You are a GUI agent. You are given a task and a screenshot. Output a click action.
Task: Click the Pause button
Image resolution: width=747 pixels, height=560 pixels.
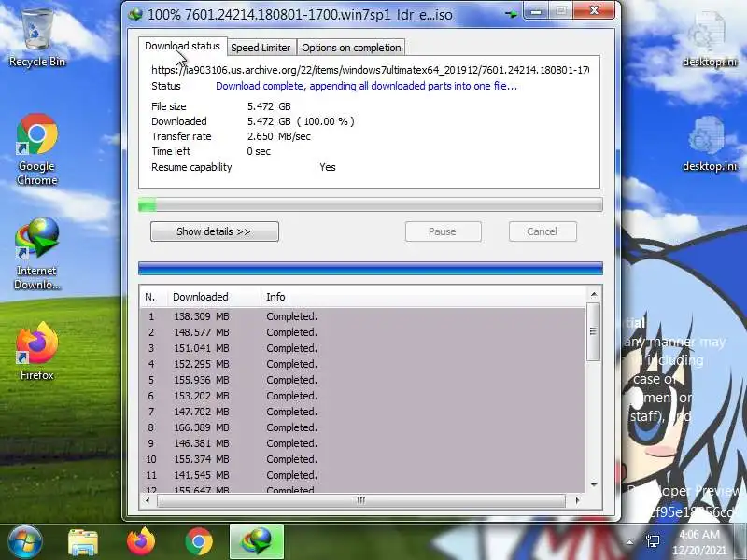click(443, 231)
